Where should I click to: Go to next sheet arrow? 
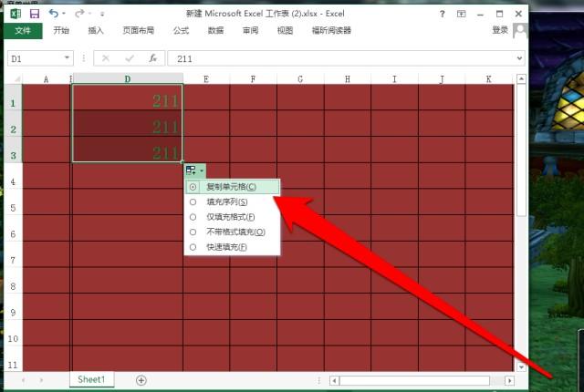[x=41, y=380]
